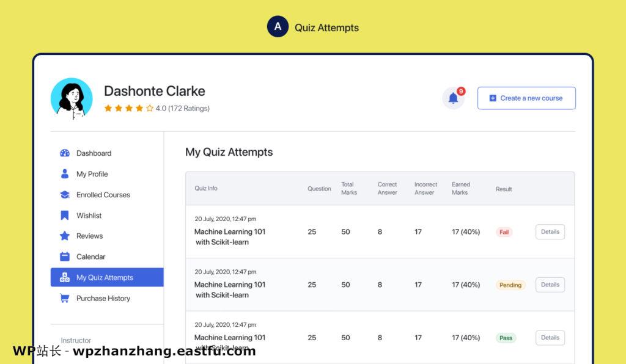Open My Profile via its person icon

[x=64, y=174]
